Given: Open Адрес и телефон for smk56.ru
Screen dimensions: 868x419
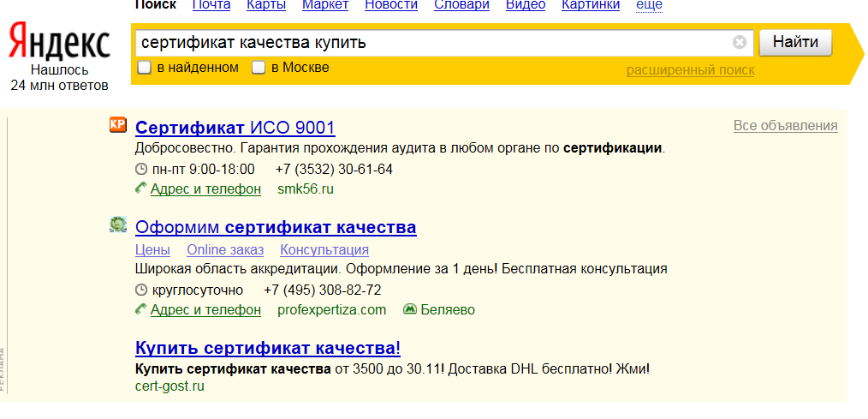Looking at the screenshot, I should point(205,189).
